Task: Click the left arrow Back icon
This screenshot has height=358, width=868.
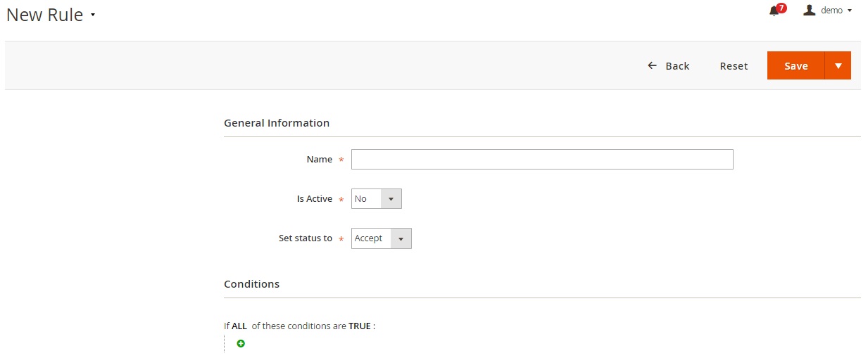Action: (x=652, y=65)
